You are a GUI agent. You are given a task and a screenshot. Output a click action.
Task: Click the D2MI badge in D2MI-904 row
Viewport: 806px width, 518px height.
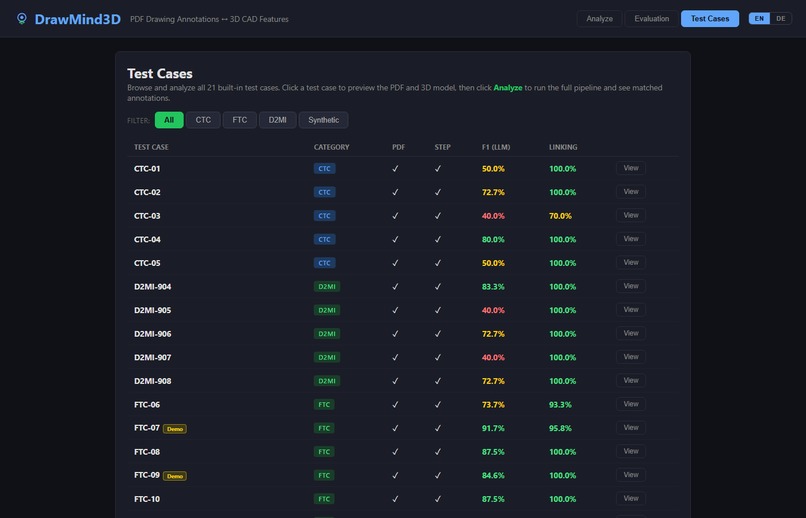point(326,287)
